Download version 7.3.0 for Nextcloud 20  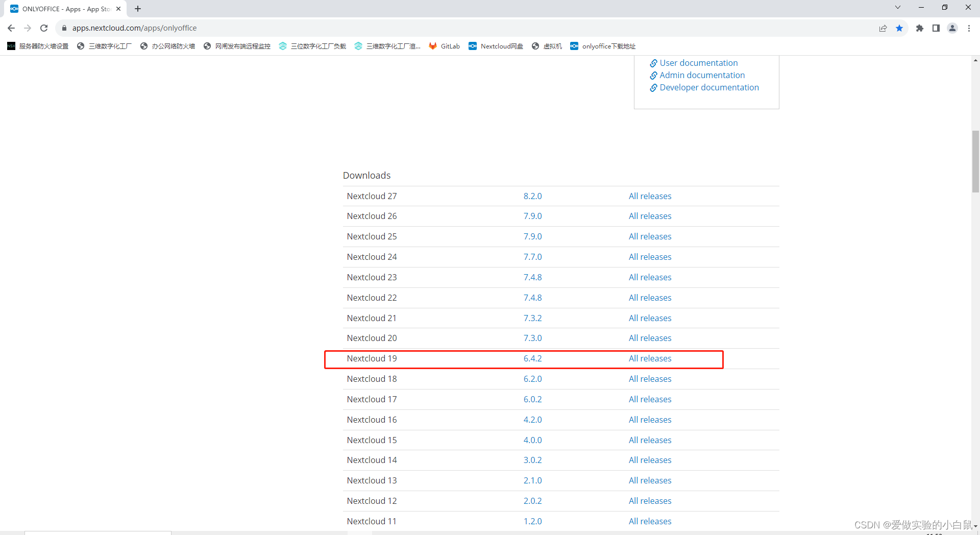532,338
